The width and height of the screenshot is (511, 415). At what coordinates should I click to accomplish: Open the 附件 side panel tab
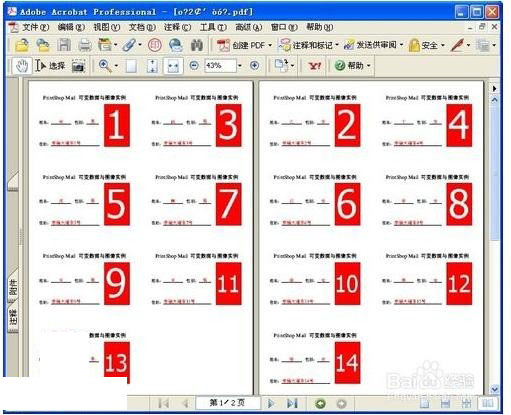(13, 287)
